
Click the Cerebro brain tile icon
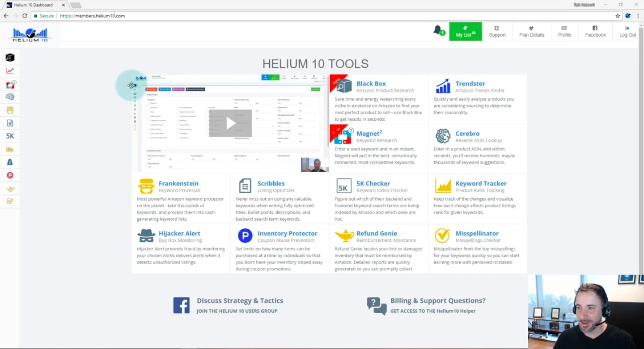(x=443, y=136)
